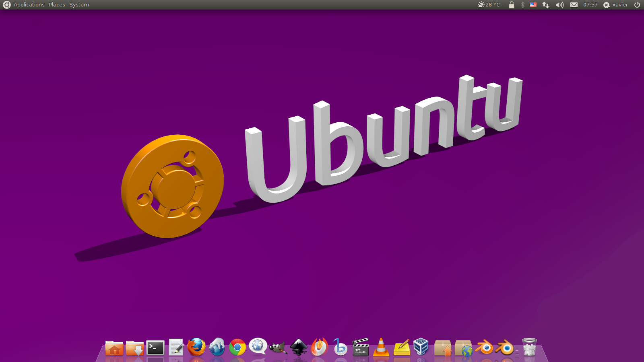Image resolution: width=644 pixels, height=362 pixels.
Task: Launch VLC media player from the dock
Action: [381, 347]
